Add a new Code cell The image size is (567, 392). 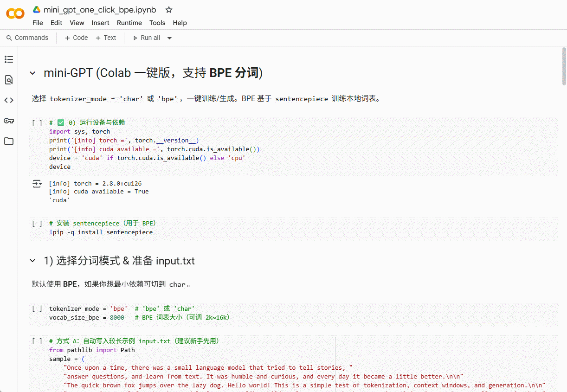click(x=76, y=38)
